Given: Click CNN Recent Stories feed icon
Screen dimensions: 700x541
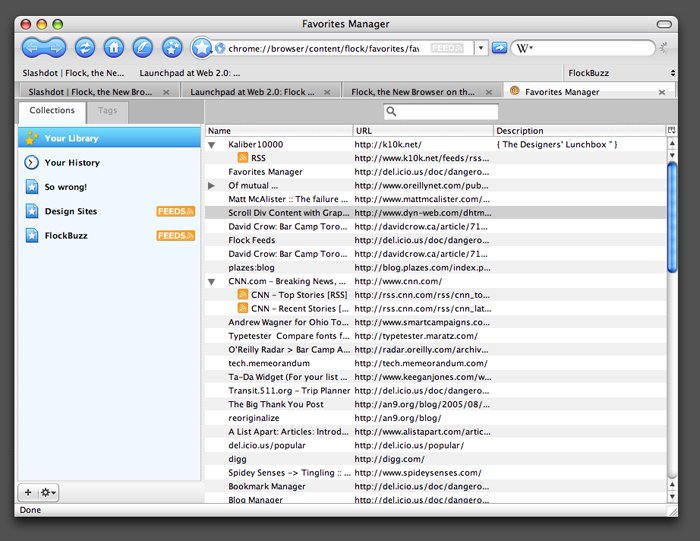Looking at the screenshot, I should pos(243,308).
